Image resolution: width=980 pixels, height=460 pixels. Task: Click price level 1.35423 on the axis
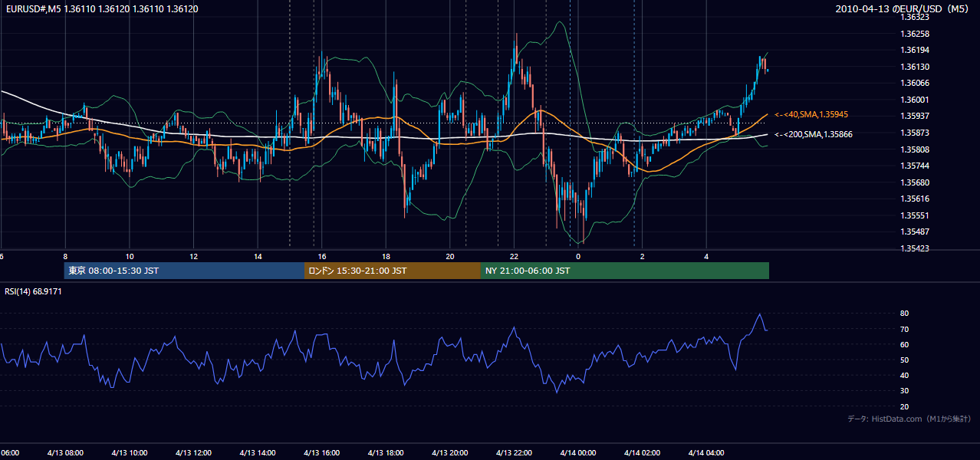click(915, 248)
